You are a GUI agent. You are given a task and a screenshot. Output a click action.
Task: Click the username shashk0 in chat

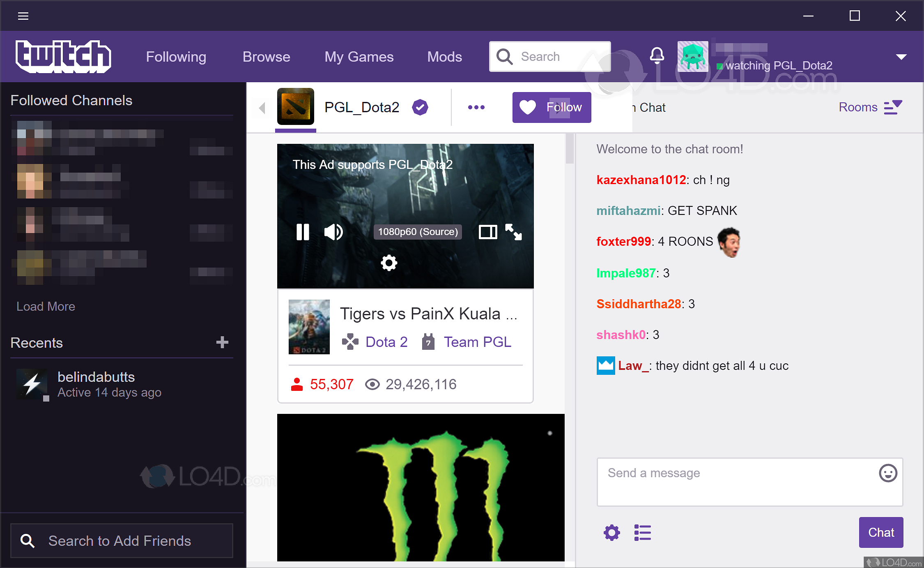tap(621, 335)
